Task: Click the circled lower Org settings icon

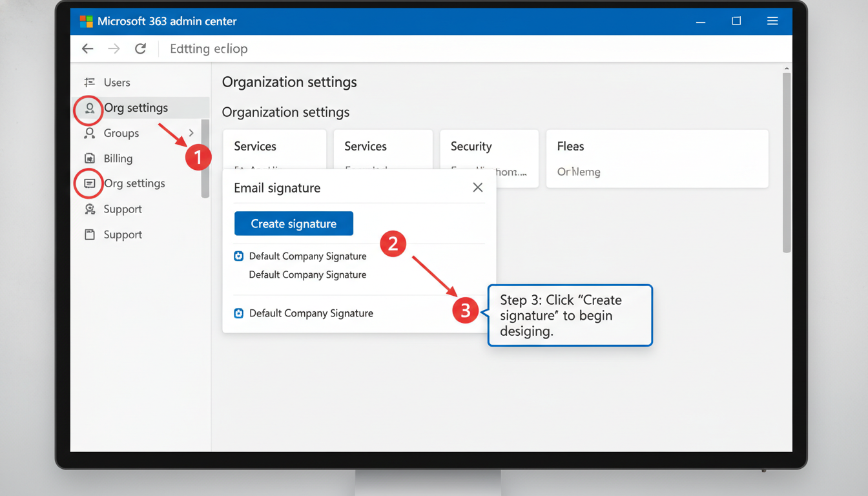Action: coord(90,183)
